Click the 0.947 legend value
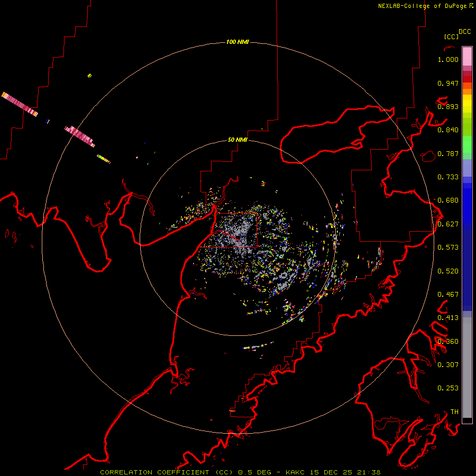476x476 pixels. point(448,83)
